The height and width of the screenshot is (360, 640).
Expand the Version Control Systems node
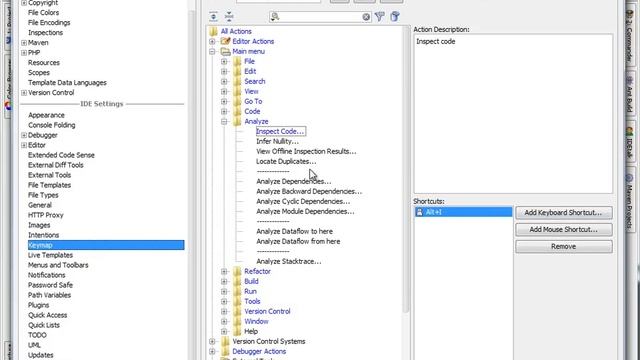[x=212, y=341]
